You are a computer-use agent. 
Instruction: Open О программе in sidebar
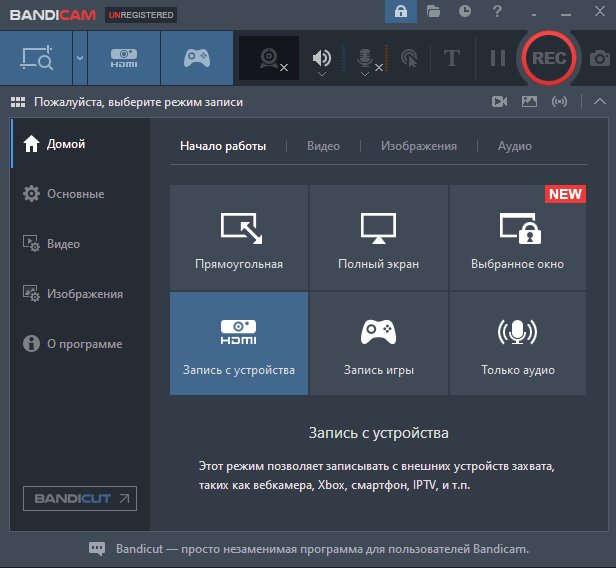80,344
